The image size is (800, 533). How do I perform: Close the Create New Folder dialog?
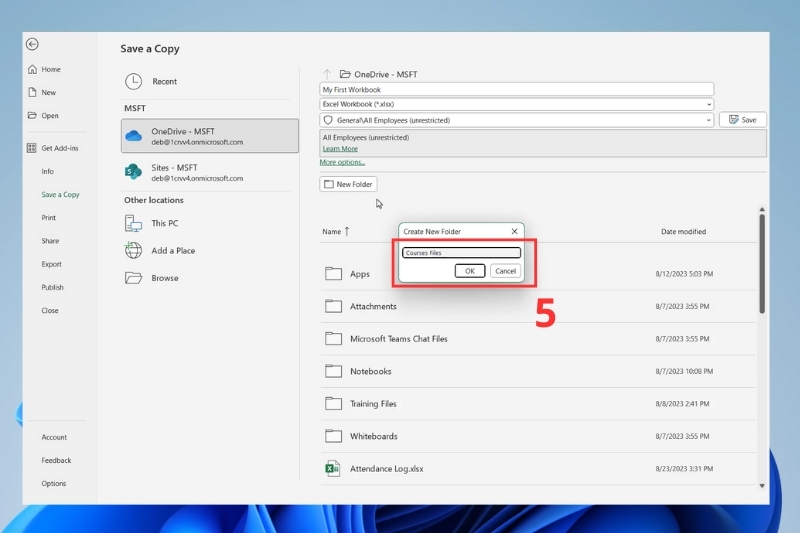514,232
